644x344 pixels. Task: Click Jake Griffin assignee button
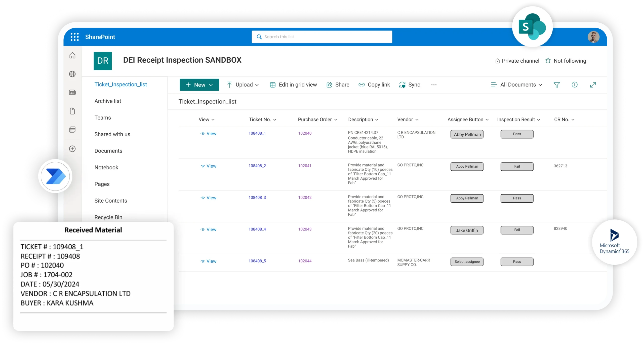pos(467,230)
